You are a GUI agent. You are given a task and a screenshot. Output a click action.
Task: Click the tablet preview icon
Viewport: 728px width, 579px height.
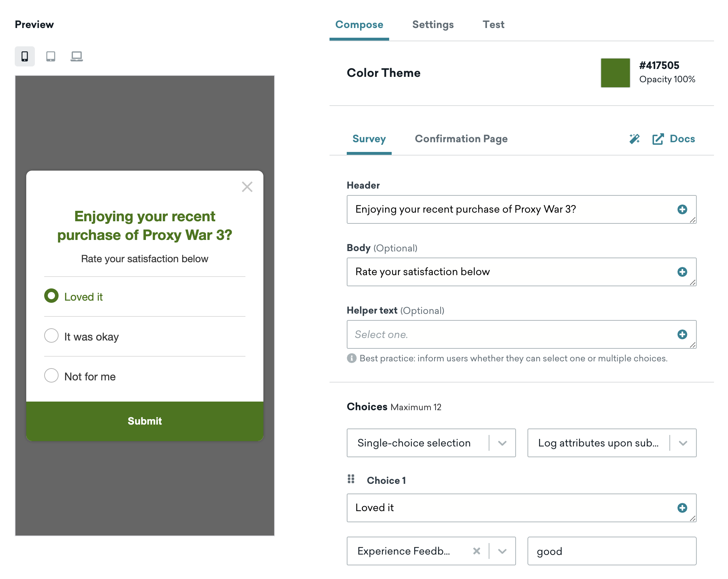point(50,57)
